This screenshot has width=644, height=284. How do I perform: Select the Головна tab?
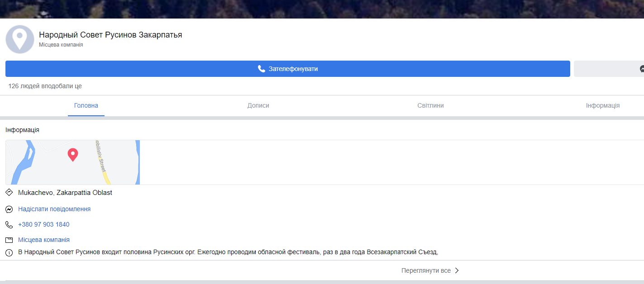[86, 105]
